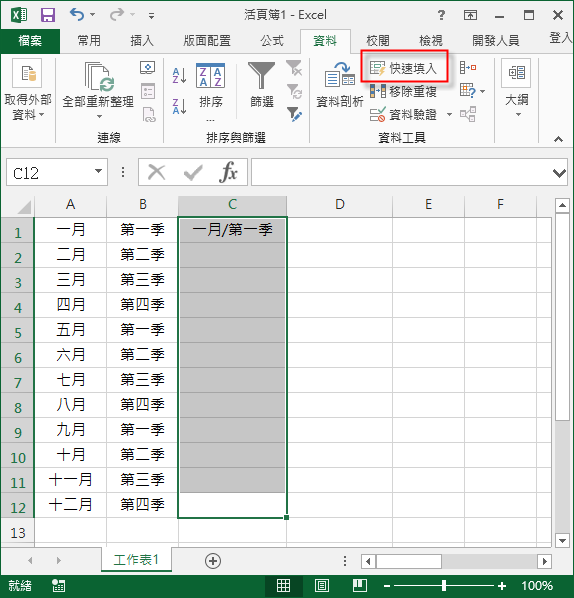574x598 pixels.
Task: Open the custom Sort (排序) dialog
Action: (x=211, y=92)
